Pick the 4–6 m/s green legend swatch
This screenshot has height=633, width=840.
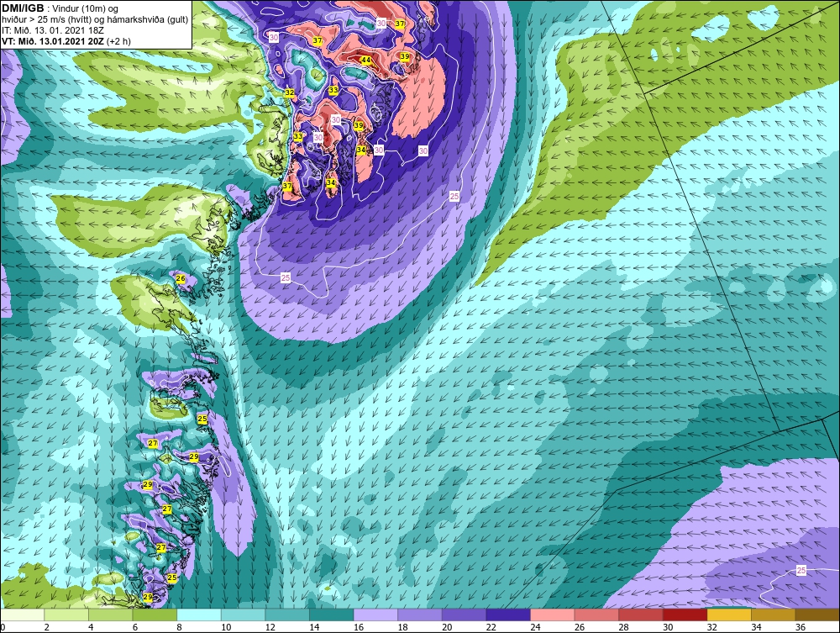111,615
